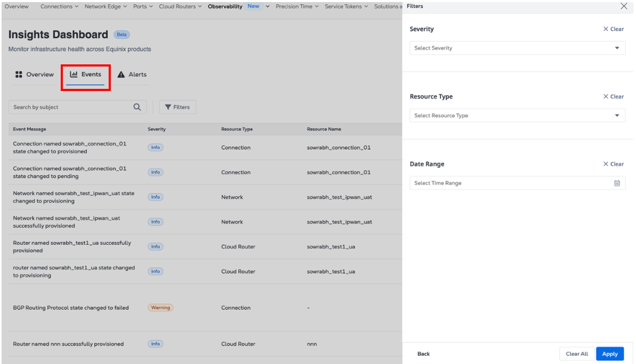Click the New badge beside Observability
Image resolution: width=636 pixels, height=364 pixels.
click(x=253, y=6)
